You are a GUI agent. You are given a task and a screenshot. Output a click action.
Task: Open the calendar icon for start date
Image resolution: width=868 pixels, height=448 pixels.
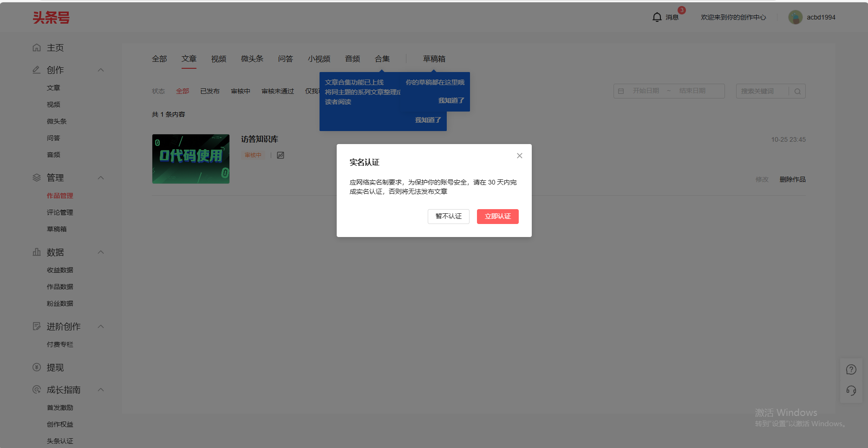[x=621, y=91]
